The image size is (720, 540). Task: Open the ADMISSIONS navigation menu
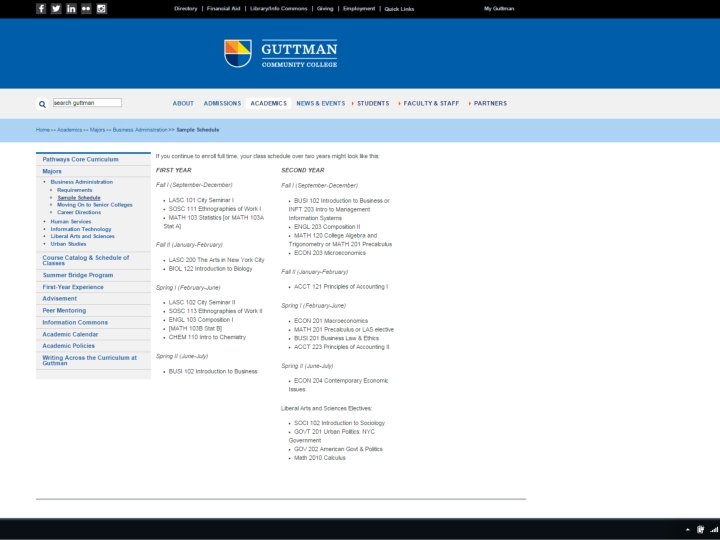(x=222, y=103)
